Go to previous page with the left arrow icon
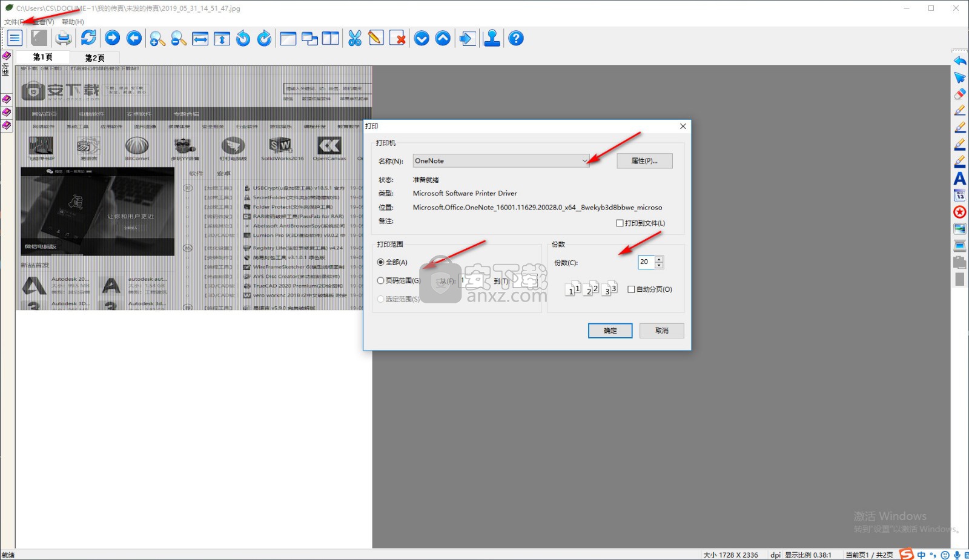The height and width of the screenshot is (560, 969). click(134, 38)
